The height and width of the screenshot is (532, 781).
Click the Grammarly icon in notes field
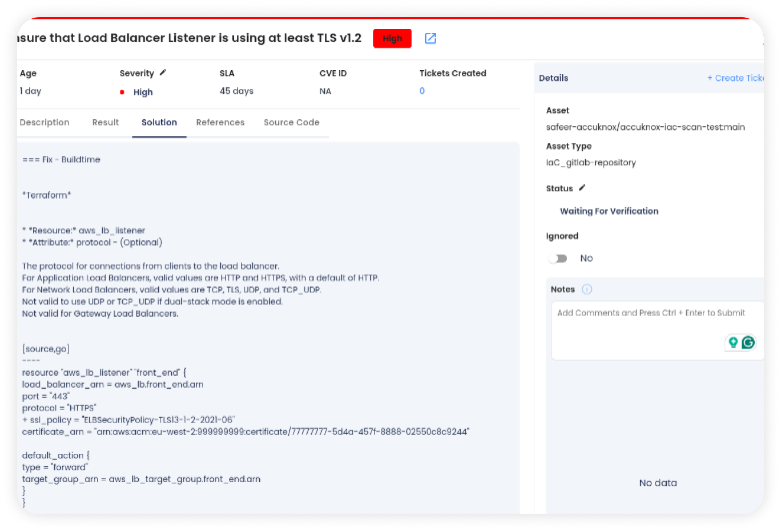pos(748,342)
